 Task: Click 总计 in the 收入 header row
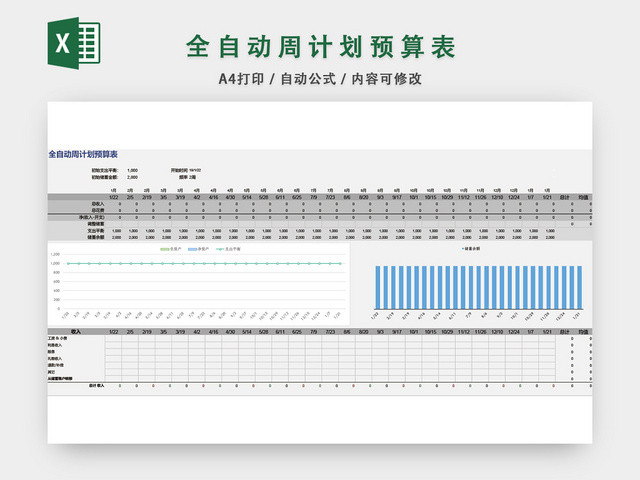click(564, 332)
